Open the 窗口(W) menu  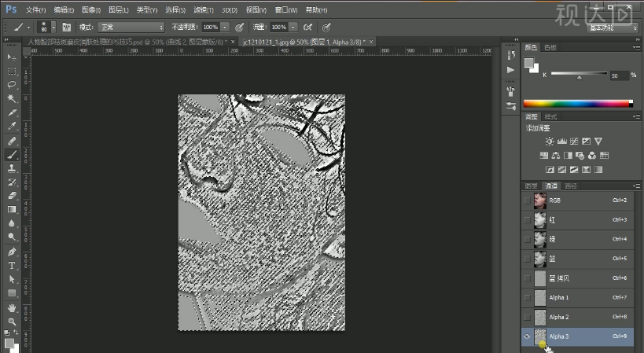[x=286, y=10]
